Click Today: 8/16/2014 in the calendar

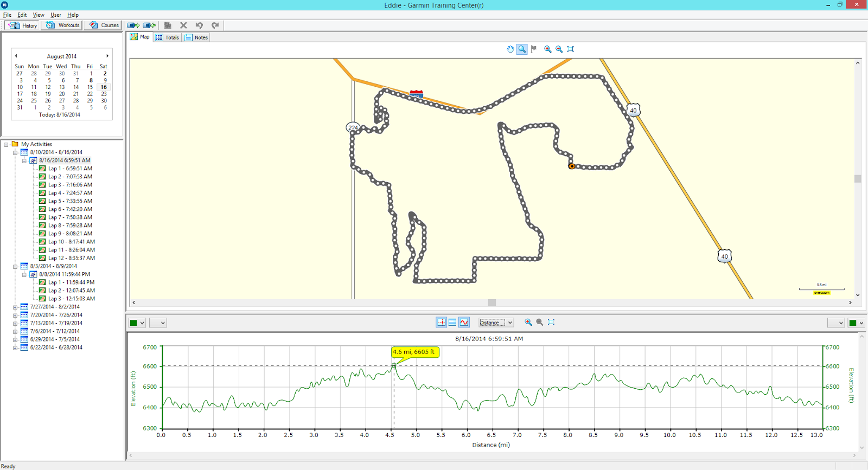(60, 115)
